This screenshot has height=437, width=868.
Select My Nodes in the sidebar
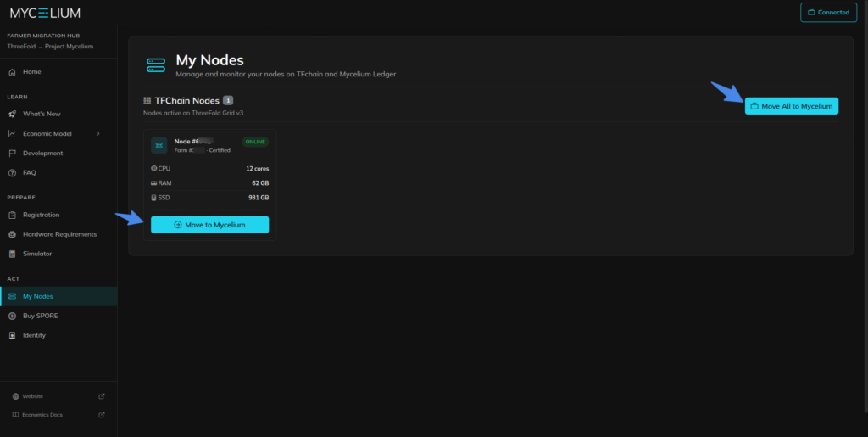(38, 296)
